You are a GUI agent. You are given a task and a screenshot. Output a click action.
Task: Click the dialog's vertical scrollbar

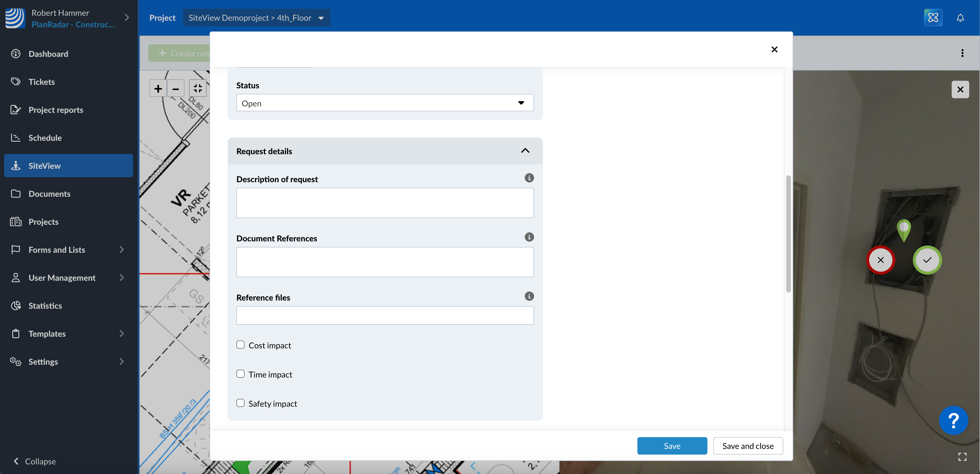pyautogui.click(x=788, y=234)
